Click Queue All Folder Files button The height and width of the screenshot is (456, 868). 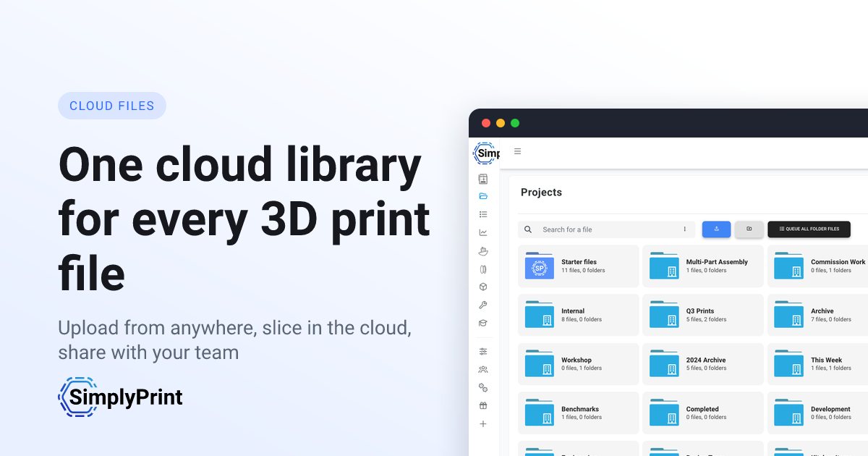click(809, 229)
